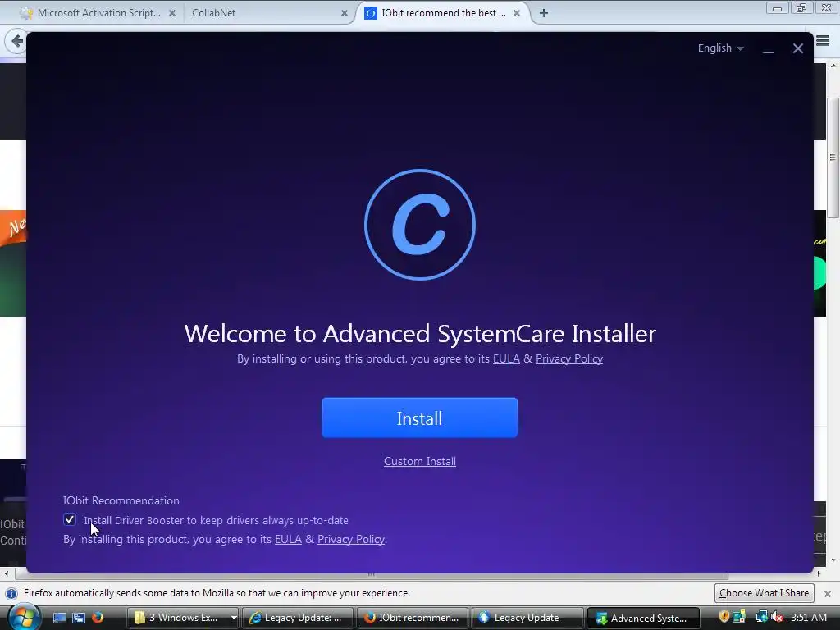Click the Welcome to Advanced SystemCare Installer heading
Image resolution: width=840 pixels, height=630 pixels.
pyautogui.click(x=419, y=333)
